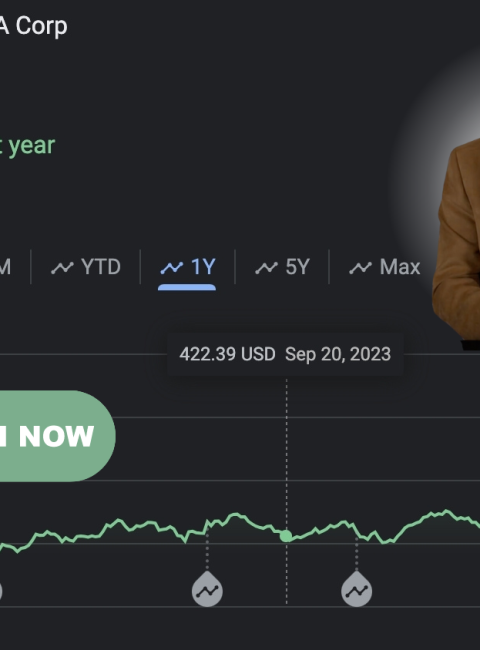
Task: Click the chart line icon beside 5Y
Action: pyautogui.click(x=266, y=268)
